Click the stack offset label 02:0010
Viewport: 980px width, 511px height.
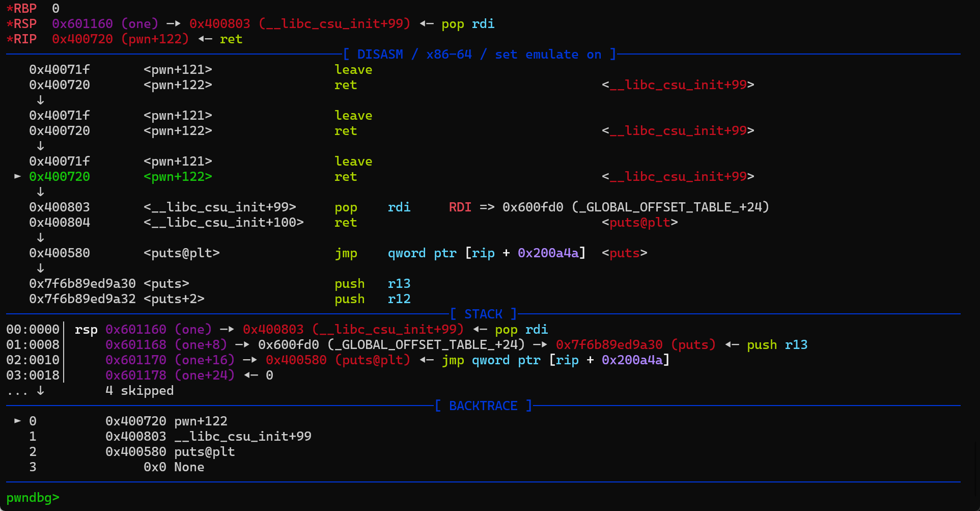click(33, 360)
